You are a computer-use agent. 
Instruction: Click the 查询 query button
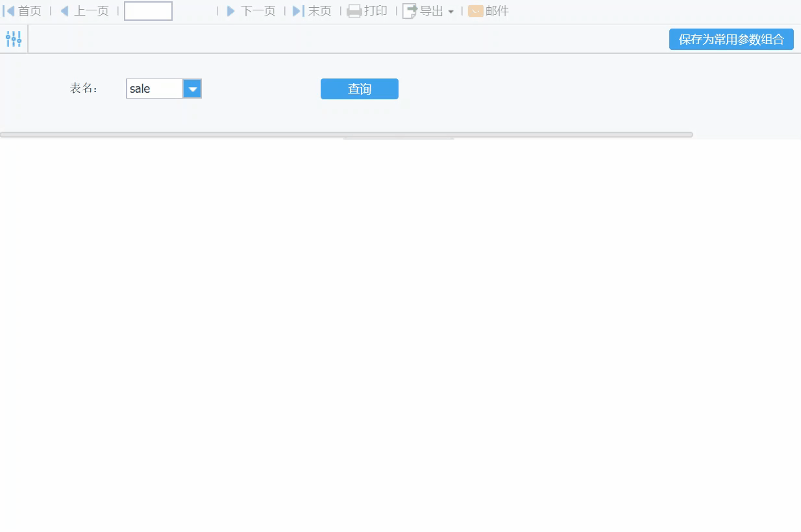(x=360, y=89)
